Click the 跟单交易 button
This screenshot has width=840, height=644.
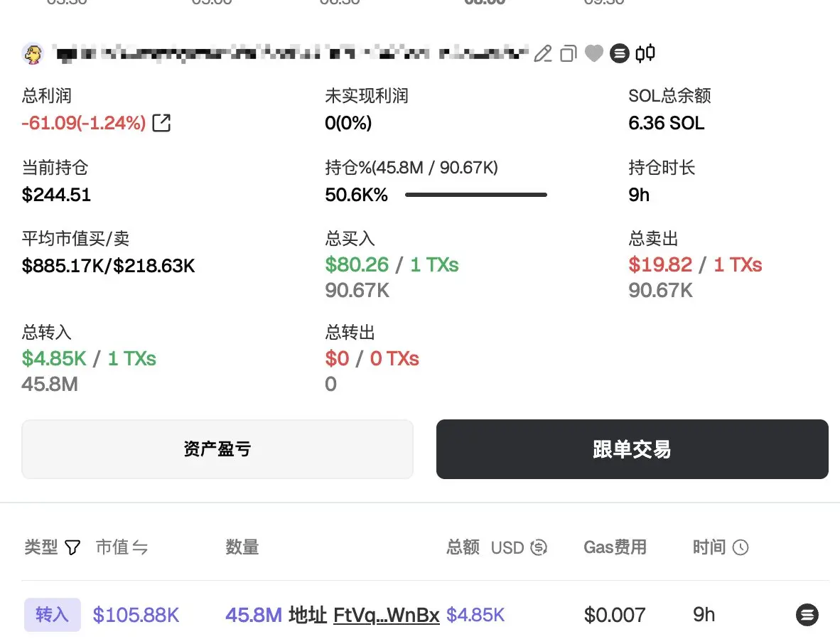click(x=632, y=449)
